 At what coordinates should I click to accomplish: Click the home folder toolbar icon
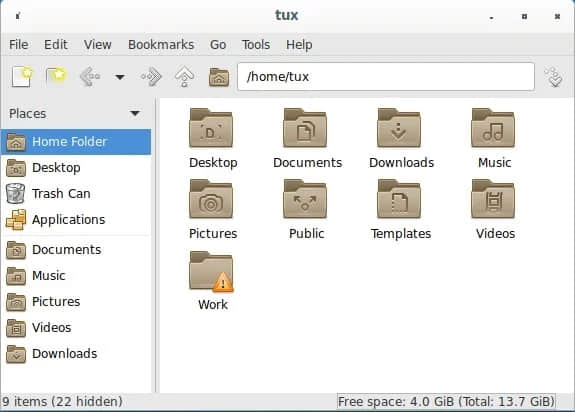(x=219, y=77)
